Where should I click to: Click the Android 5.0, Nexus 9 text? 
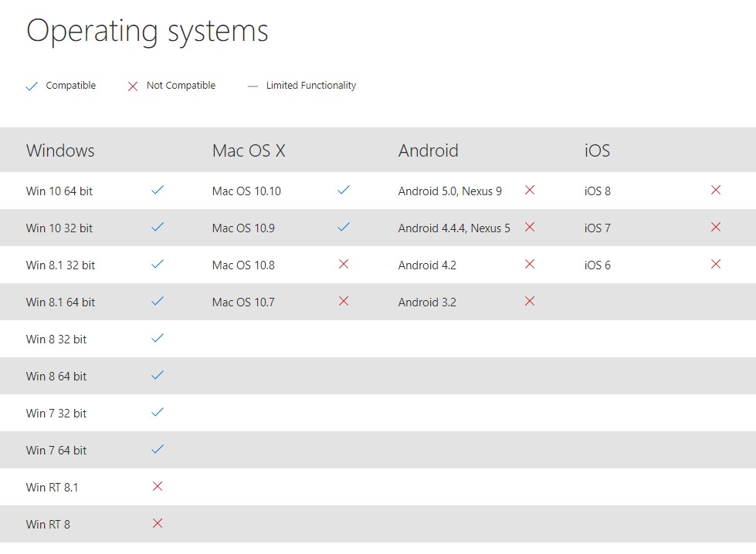point(450,191)
